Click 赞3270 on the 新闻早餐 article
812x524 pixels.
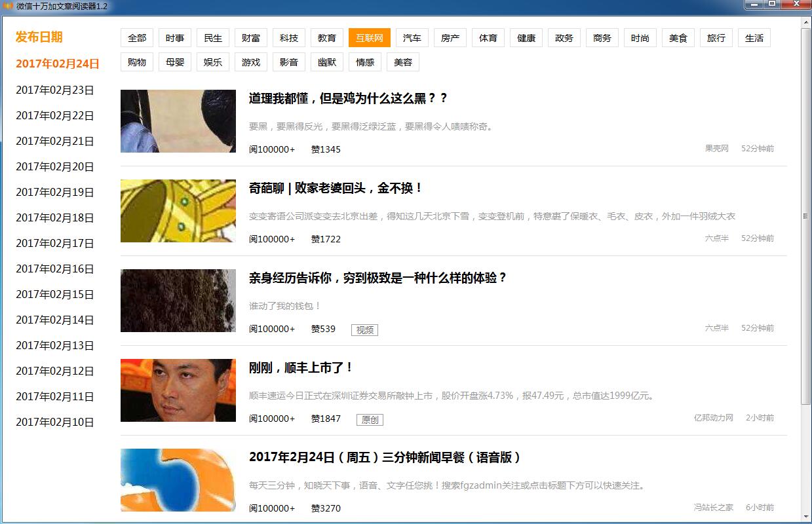tap(326, 508)
